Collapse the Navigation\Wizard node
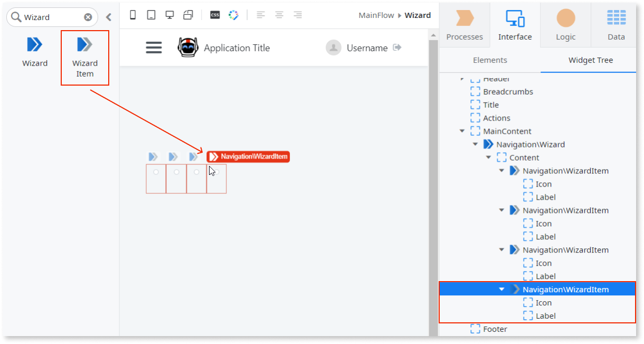Screen dimensions: 644x344 point(475,144)
